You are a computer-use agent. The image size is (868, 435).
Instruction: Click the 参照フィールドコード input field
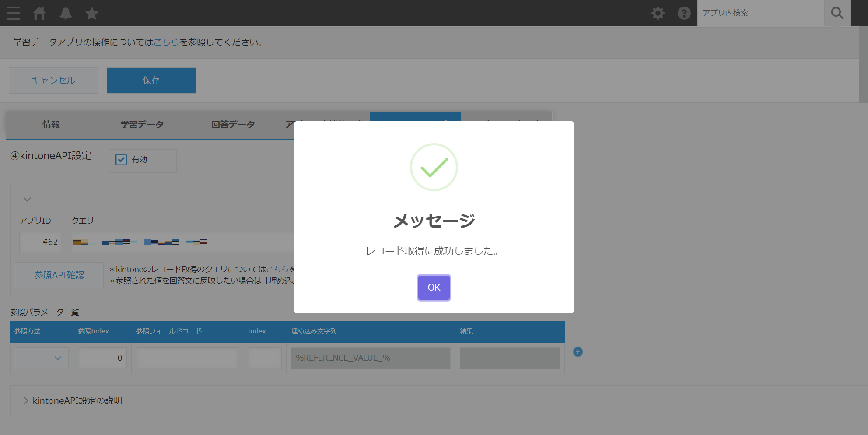(x=187, y=358)
